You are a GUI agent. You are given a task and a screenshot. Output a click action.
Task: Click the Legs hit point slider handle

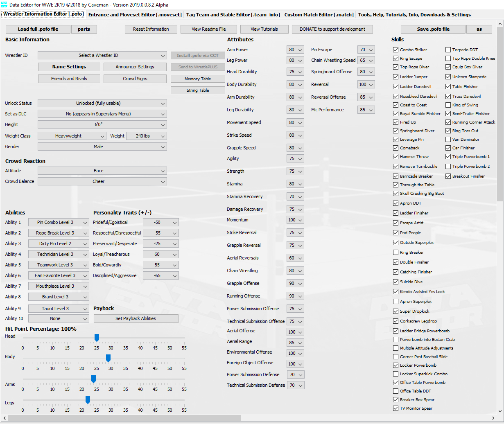(88, 400)
